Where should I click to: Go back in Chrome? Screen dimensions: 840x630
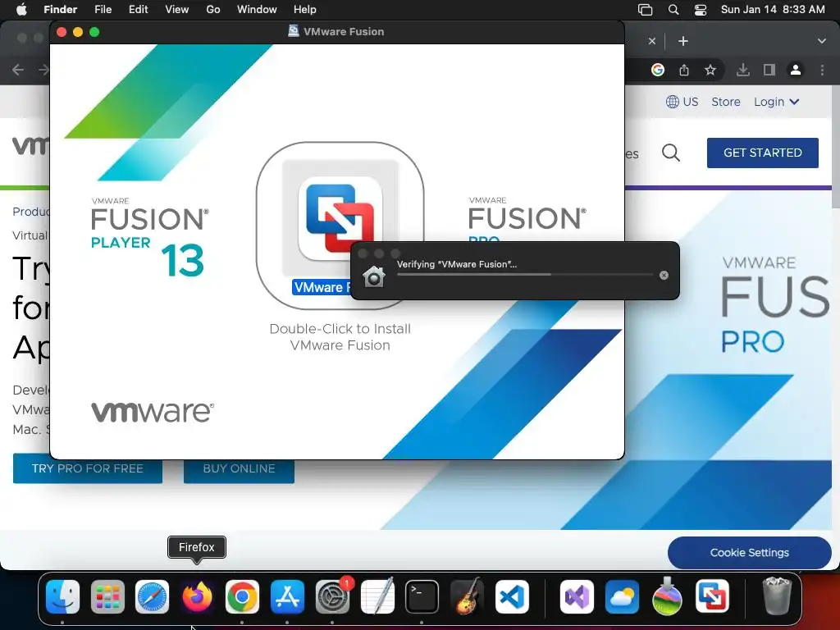18,70
